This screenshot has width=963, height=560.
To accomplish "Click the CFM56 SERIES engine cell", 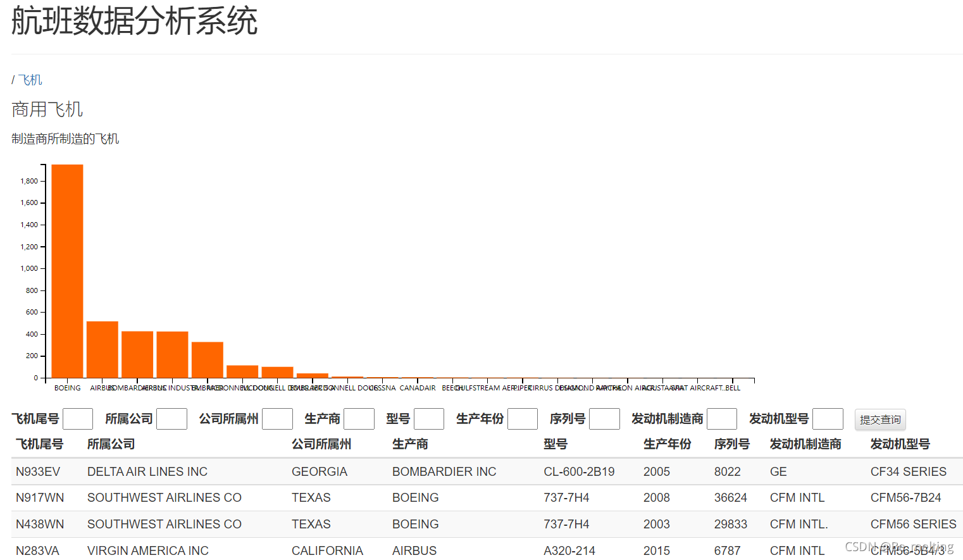I will tap(914, 525).
